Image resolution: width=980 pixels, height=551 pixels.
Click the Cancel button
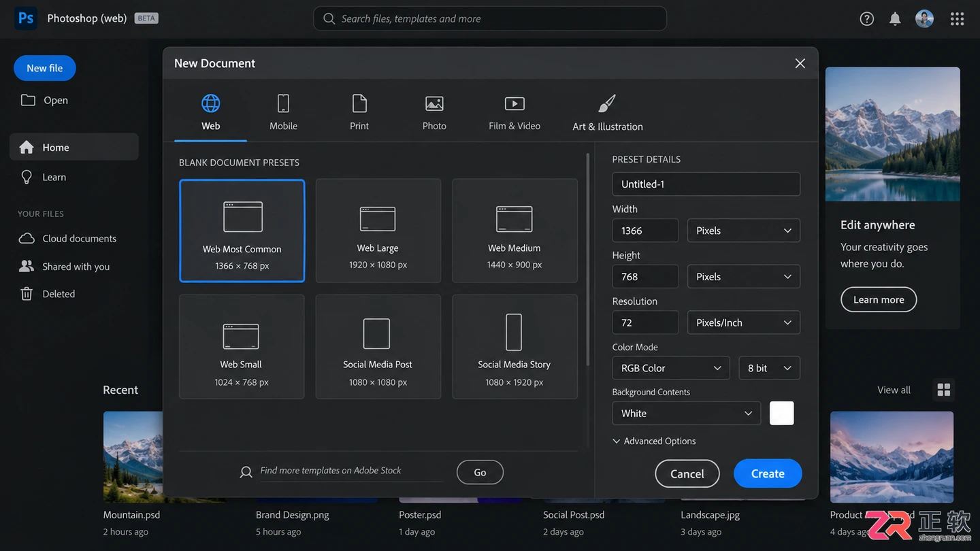(687, 473)
